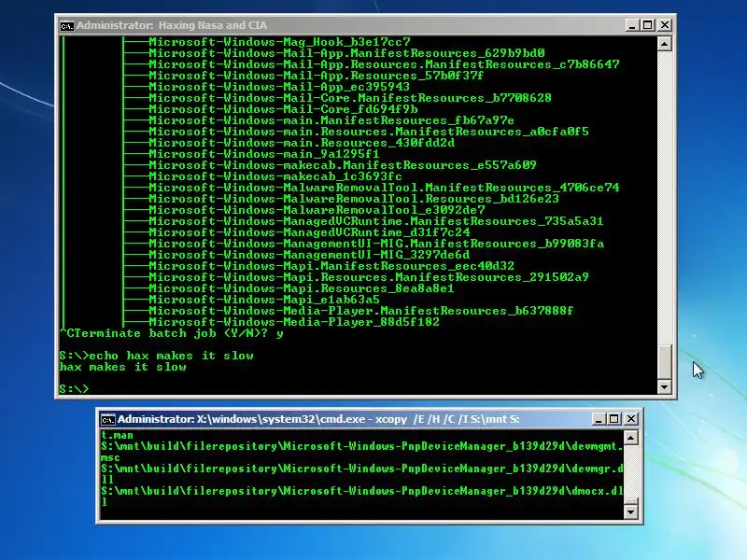Click Microsoft-Windows-ManagedVCRuntime_d31f7c24 line

[x=309, y=231]
